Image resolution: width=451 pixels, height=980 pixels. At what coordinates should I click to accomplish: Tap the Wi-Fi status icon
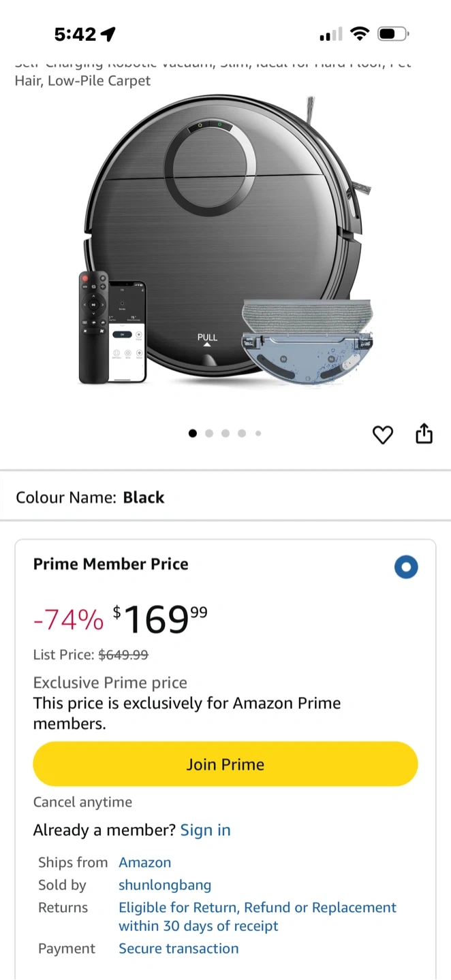[x=359, y=33]
